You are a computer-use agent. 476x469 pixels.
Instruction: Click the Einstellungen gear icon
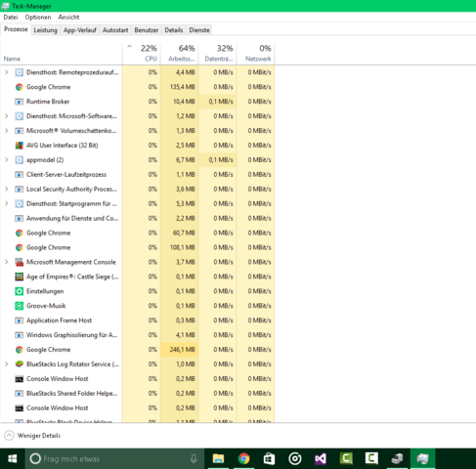(x=20, y=291)
